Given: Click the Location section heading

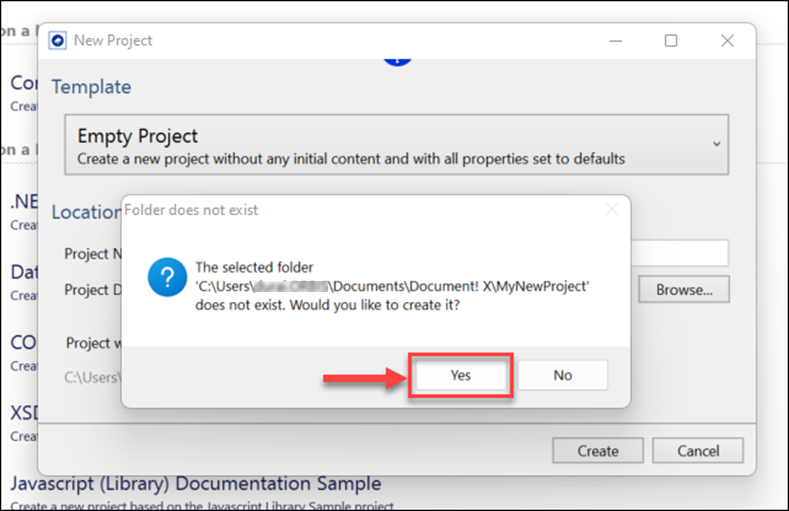Looking at the screenshot, I should (86, 212).
